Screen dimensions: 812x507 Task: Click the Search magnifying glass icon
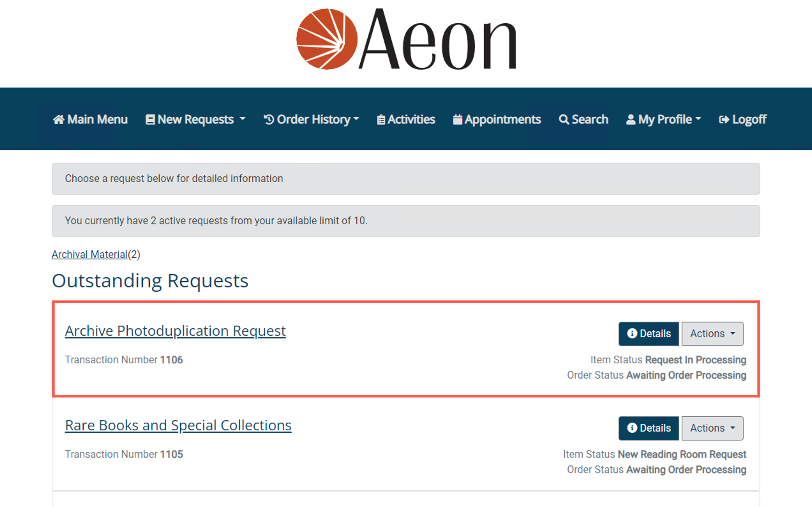pyautogui.click(x=564, y=120)
